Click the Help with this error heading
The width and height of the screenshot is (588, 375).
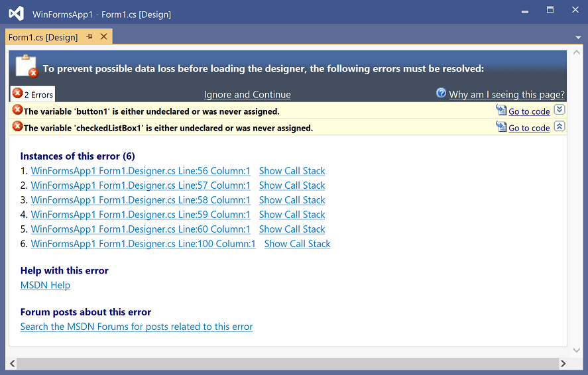[64, 270]
